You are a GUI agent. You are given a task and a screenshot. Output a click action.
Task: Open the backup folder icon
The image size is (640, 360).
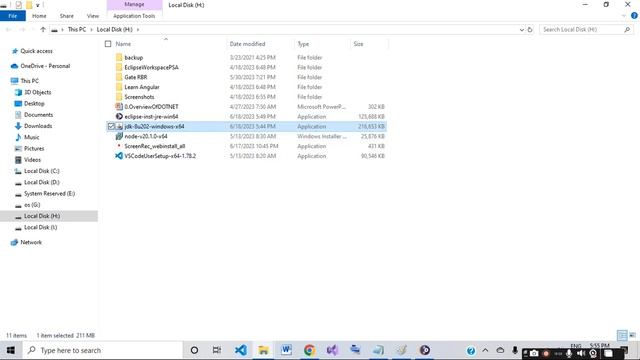click(119, 58)
